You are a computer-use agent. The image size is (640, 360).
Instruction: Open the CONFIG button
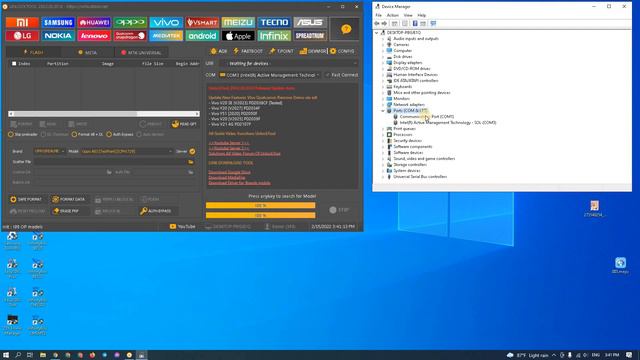pyautogui.click(x=342, y=51)
